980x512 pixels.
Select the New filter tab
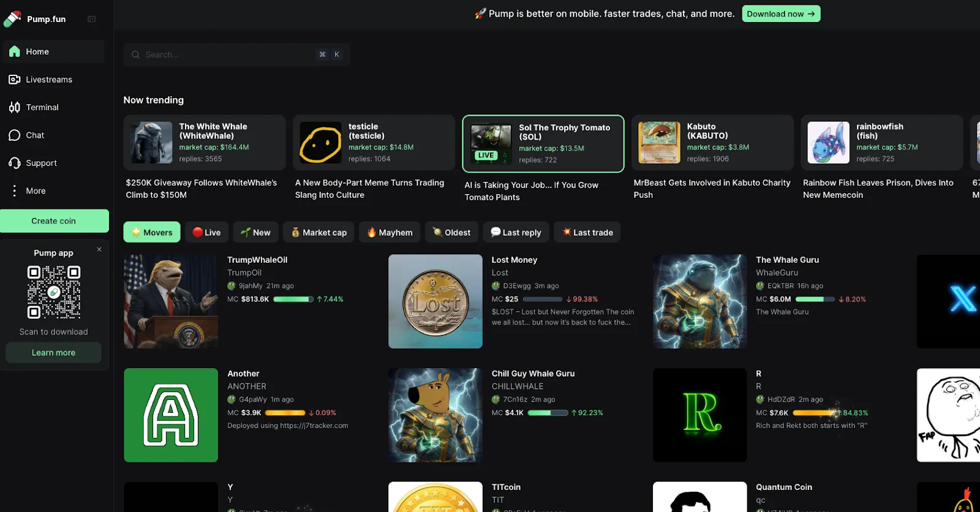255,232
